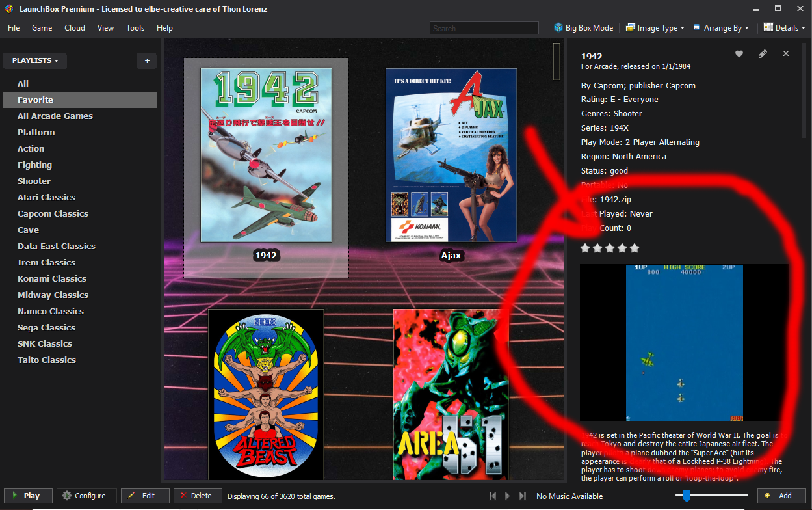Open the Details dropdown

point(785,28)
